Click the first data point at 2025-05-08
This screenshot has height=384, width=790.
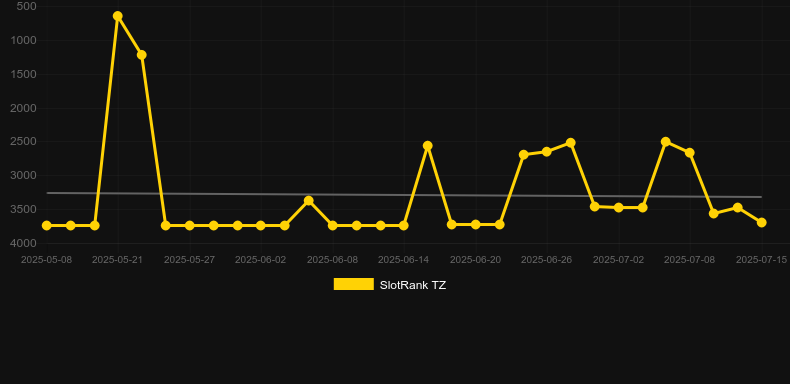47,225
